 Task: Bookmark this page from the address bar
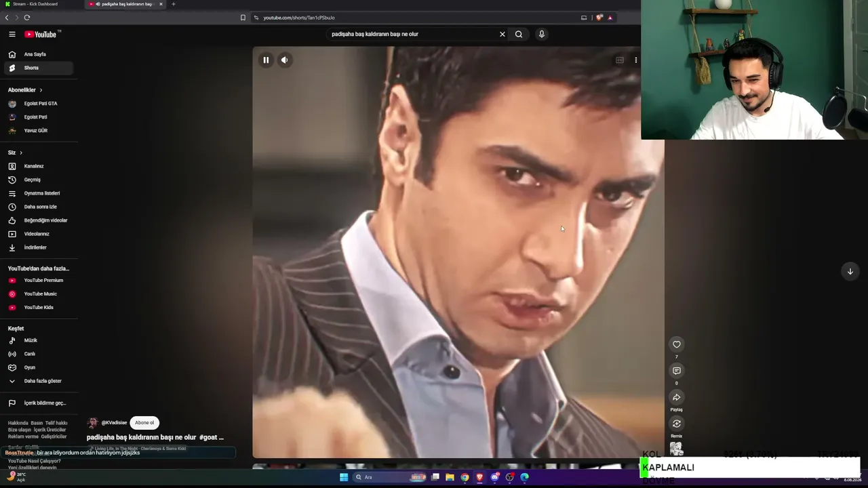pyautogui.click(x=243, y=18)
